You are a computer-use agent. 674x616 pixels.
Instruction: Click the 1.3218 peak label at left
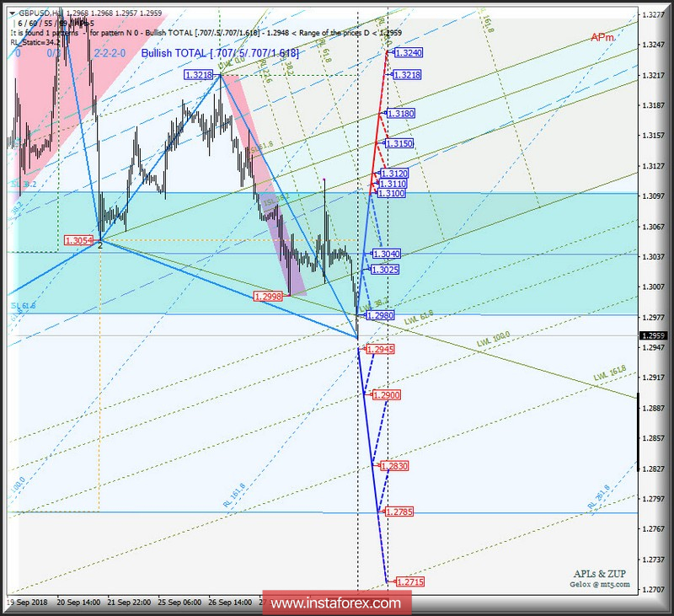[199, 75]
